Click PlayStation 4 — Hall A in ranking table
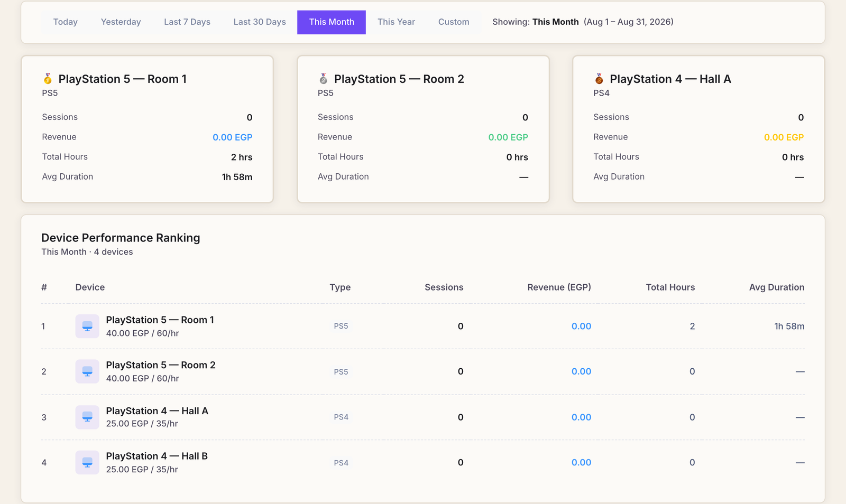The image size is (846, 504). click(x=157, y=411)
